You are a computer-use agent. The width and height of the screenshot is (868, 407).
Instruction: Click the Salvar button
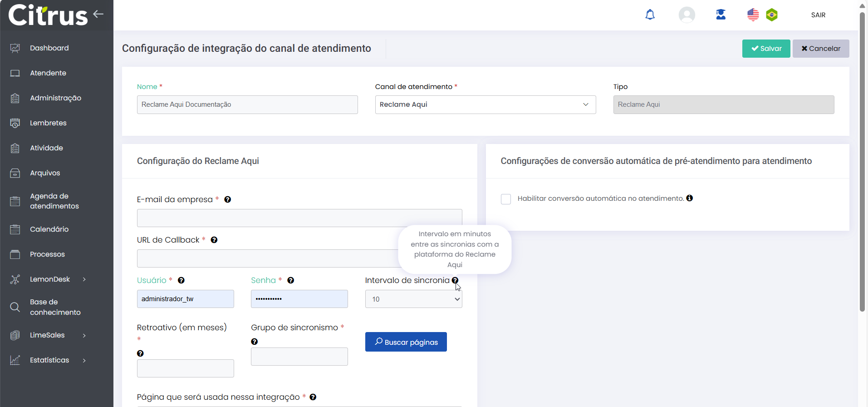point(766,49)
